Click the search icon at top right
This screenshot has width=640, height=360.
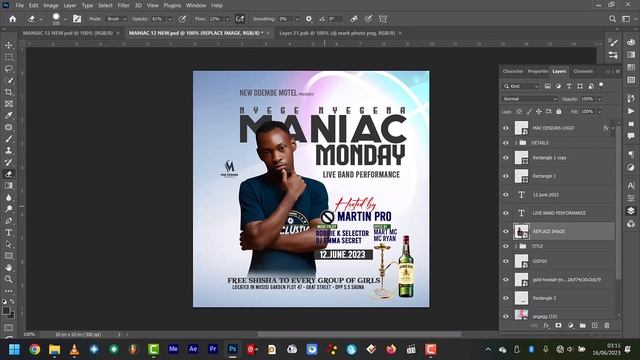click(613, 19)
